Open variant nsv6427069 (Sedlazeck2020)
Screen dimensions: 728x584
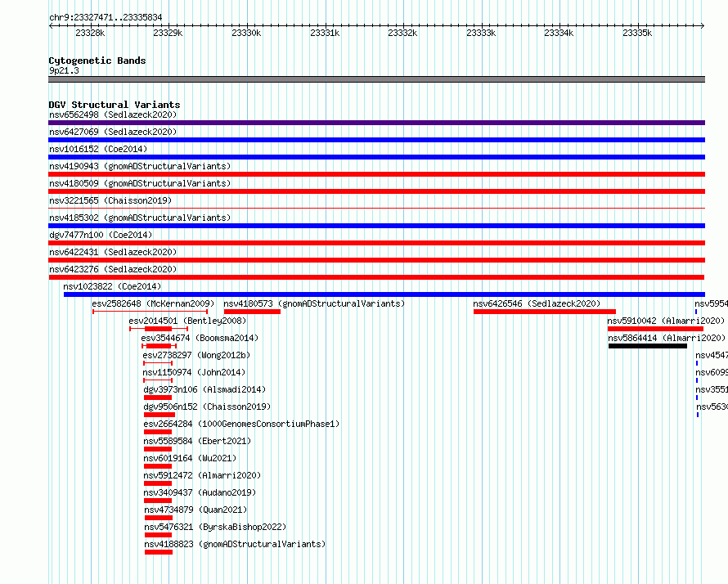113,132
